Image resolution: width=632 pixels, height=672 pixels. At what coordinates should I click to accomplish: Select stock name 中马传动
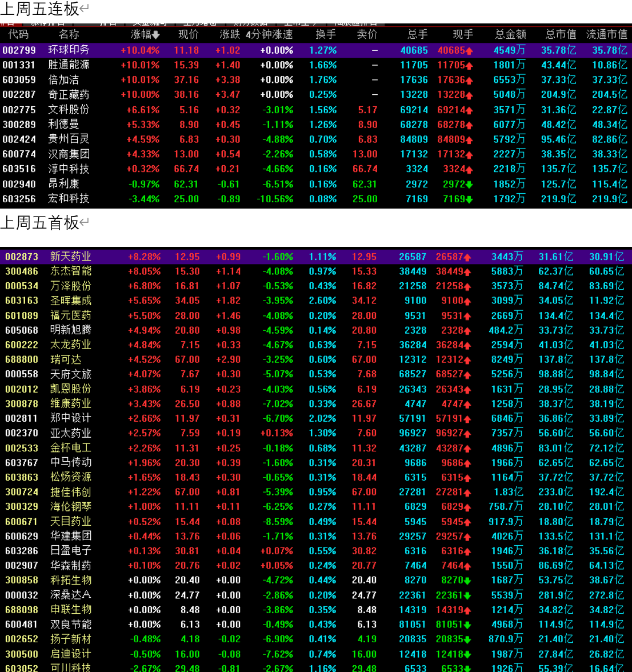tap(71, 462)
